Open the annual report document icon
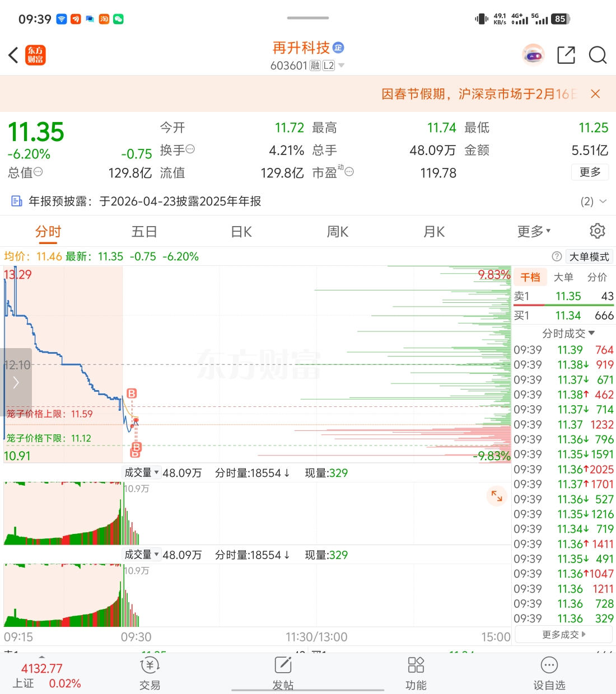The width and height of the screenshot is (616, 694). (17, 201)
